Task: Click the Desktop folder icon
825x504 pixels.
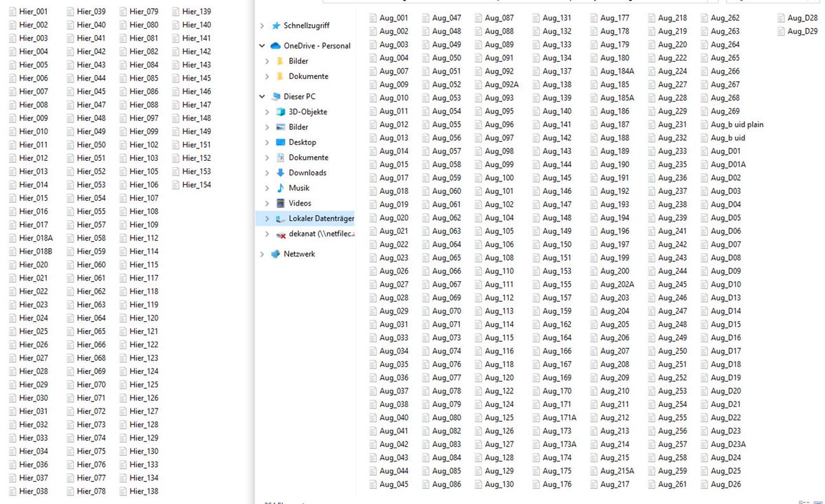Action: click(x=280, y=142)
